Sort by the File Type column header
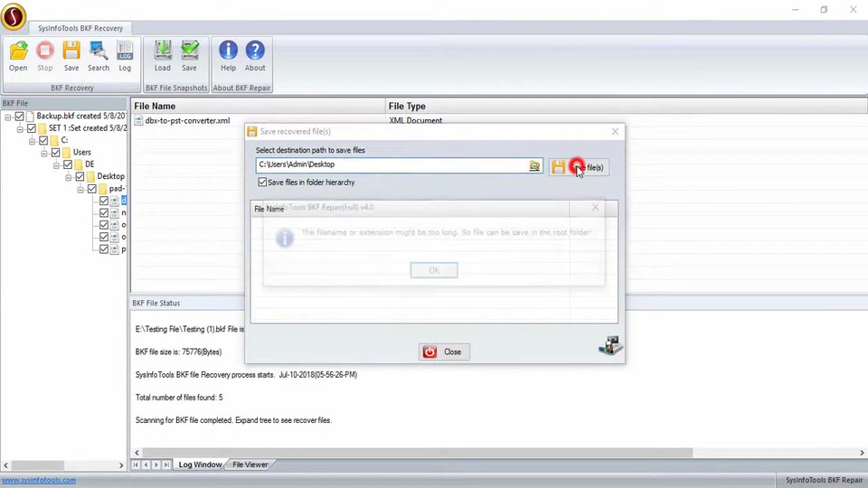Viewport: 868px width, 488px height. pos(626,107)
